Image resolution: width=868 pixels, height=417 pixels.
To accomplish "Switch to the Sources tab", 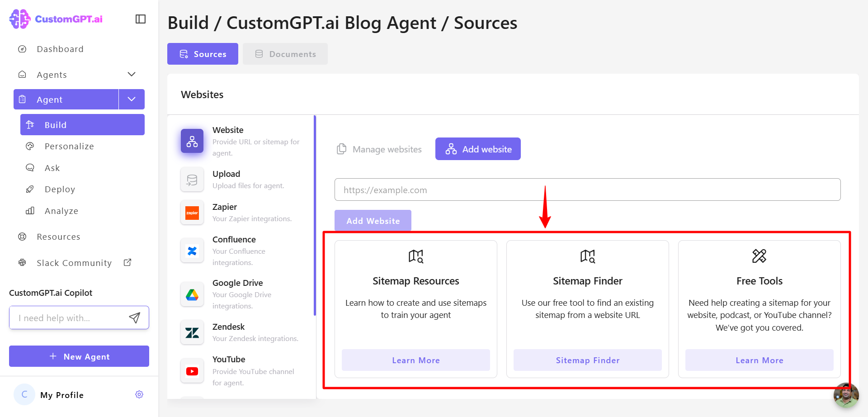I will tap(203, 54).
